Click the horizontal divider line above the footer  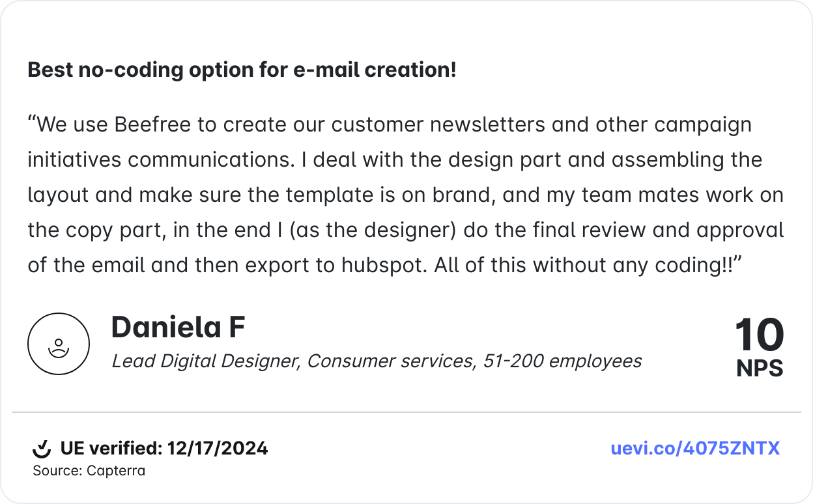click(x=406, y=412)
